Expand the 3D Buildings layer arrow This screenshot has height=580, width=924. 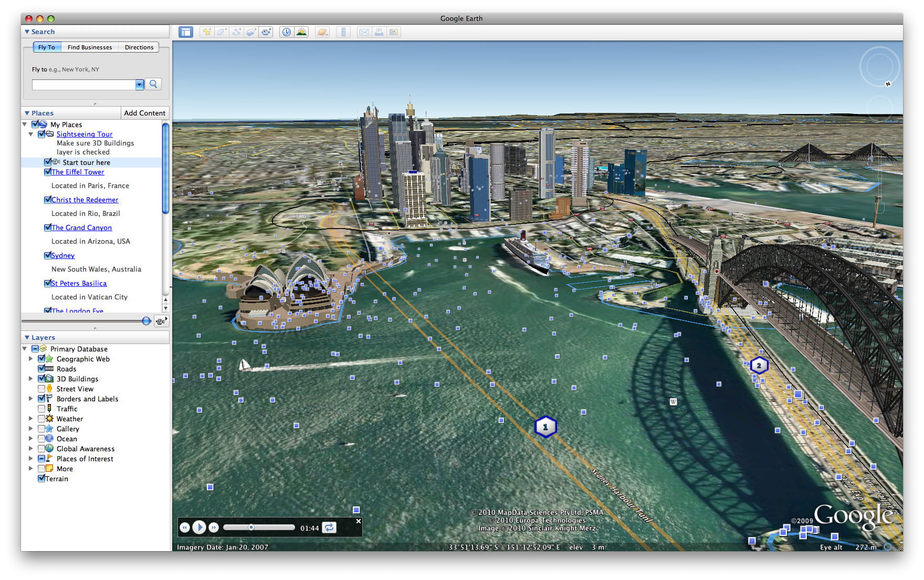(x=31, y=379)
